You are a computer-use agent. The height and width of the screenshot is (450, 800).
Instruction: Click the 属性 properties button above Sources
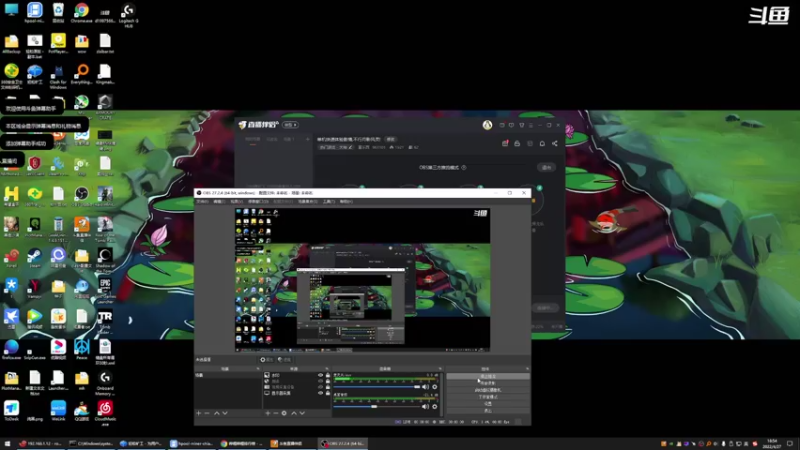[x=267, y=360]
